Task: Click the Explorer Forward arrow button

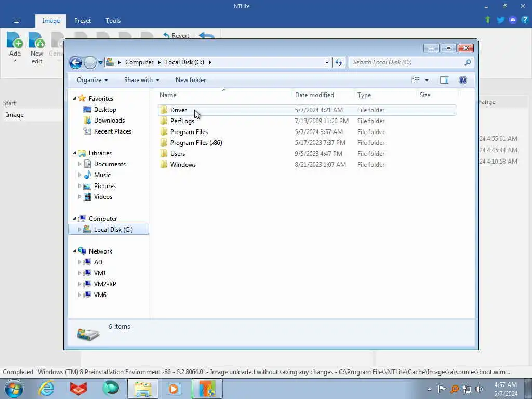Action: pyautogui.click(x=90, y=62)
